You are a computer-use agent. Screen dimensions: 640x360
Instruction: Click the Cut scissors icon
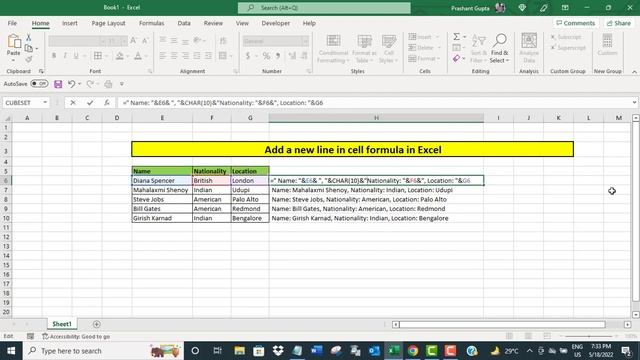tap(29, 38)
